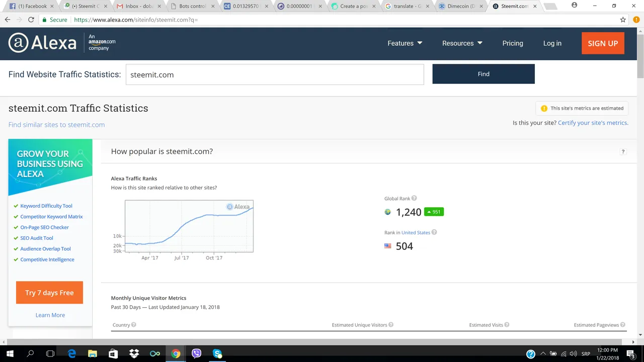Click the browser back arrow
The image size is (644, 362).
click(x=8, y=20)
